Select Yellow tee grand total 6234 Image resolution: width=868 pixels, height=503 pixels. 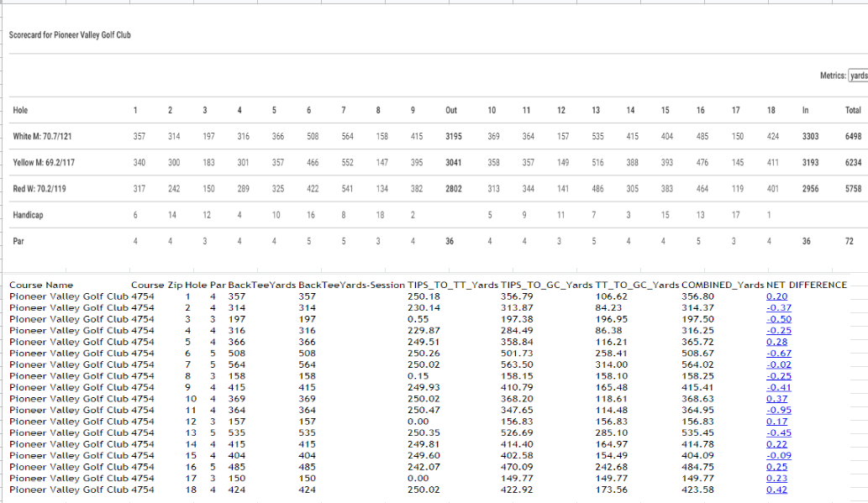point(853,163)
